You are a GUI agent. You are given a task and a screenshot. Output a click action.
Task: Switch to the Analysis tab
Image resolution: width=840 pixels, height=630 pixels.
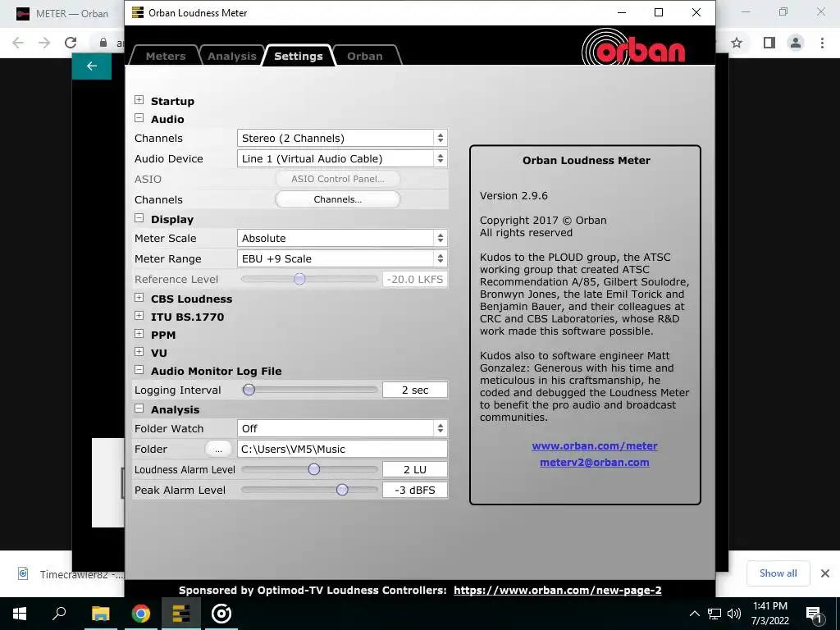pyautogui.click(x=232, y=56)
